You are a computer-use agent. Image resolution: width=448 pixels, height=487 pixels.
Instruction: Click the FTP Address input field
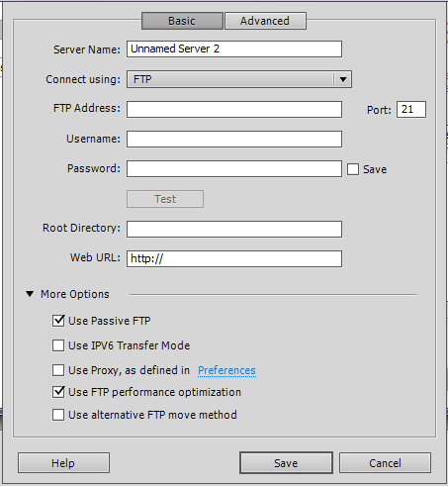[234, 109]
